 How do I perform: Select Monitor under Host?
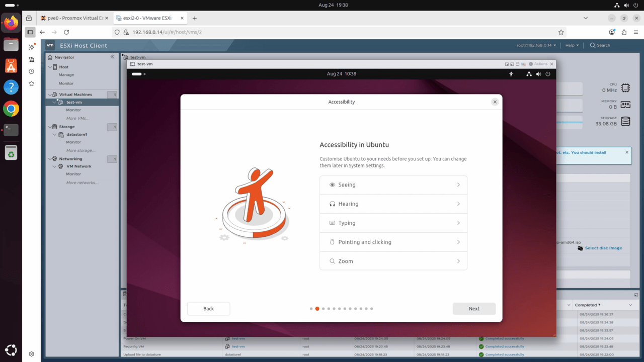[x=66, y=83]
